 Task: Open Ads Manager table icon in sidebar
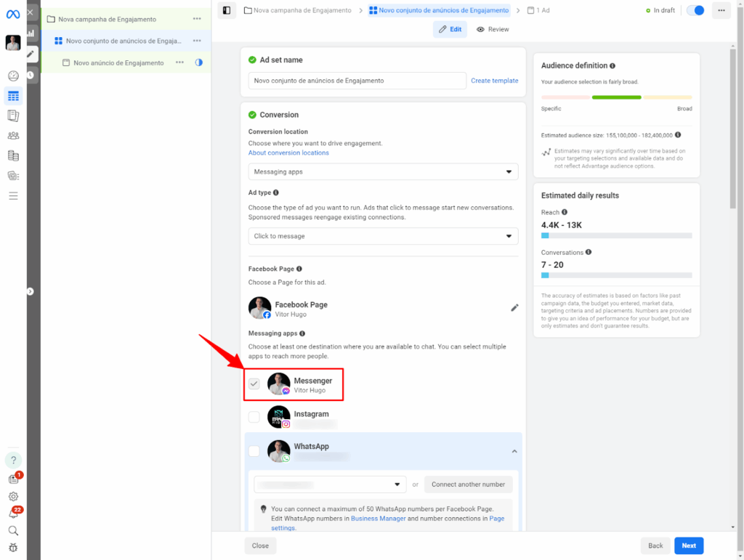pos(13,96)
